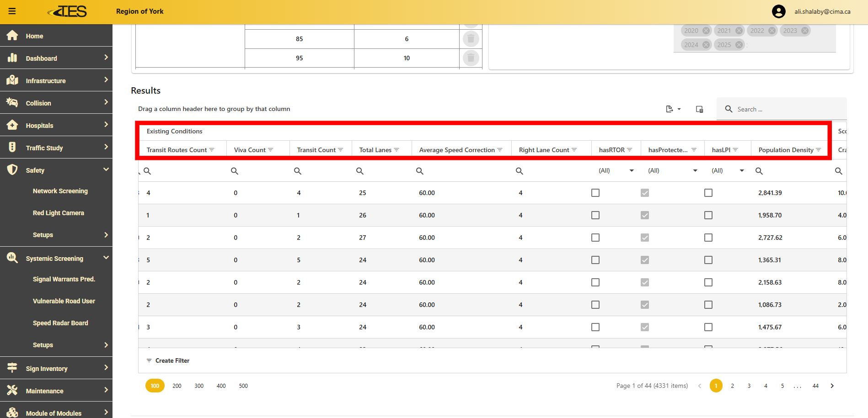The image size is (868, 418).
Task: Go to next page arrow
Action: [832, 386]
